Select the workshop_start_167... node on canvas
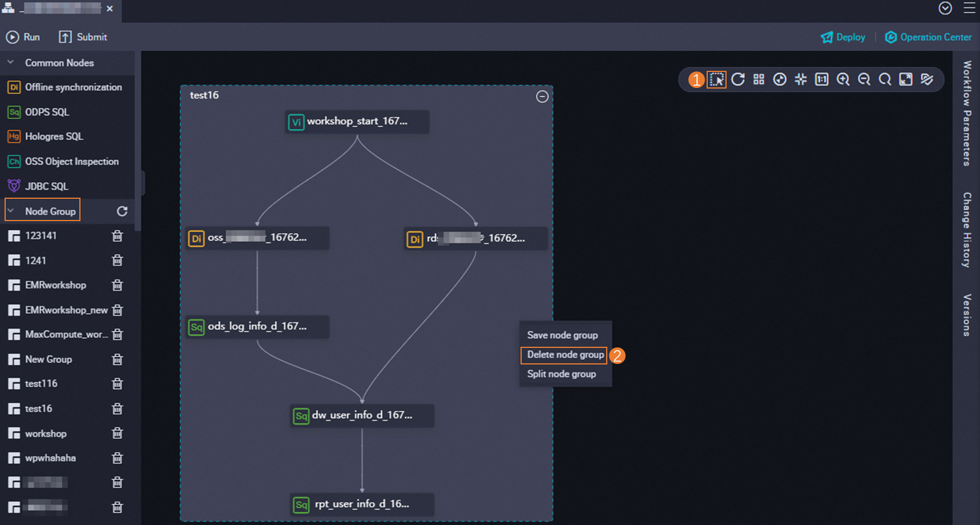The width and height of the screenshot is (980, 525). coord(357,122)
